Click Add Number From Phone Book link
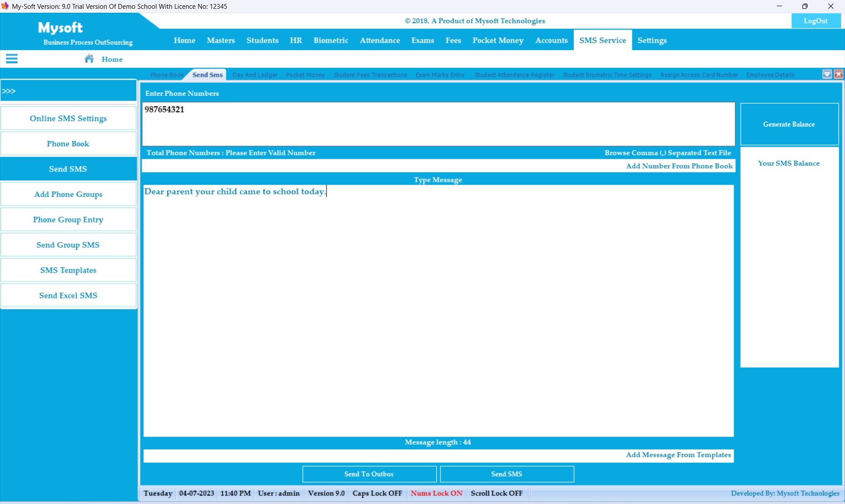The width and height of the screenshot is (845, 504). click(x=679, y=166)
